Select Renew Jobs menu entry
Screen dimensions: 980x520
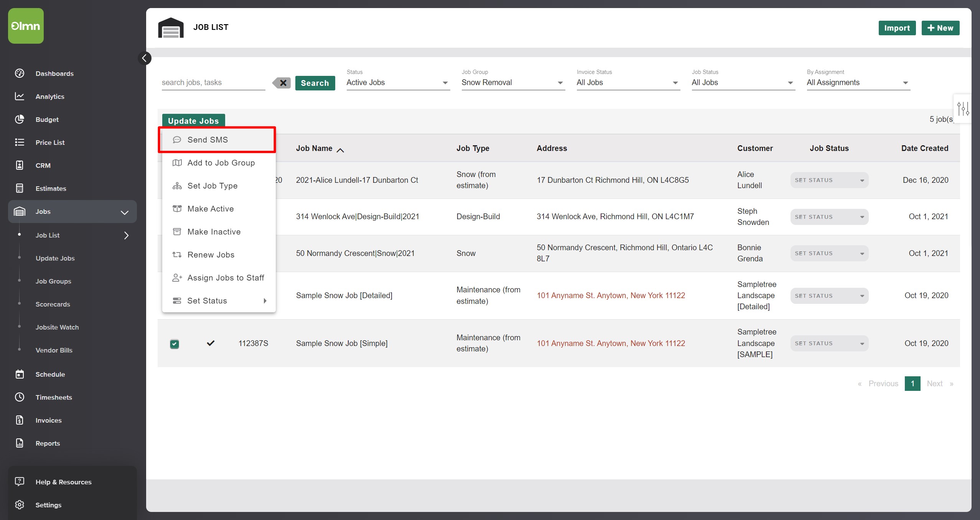click(x=219, y=255)
